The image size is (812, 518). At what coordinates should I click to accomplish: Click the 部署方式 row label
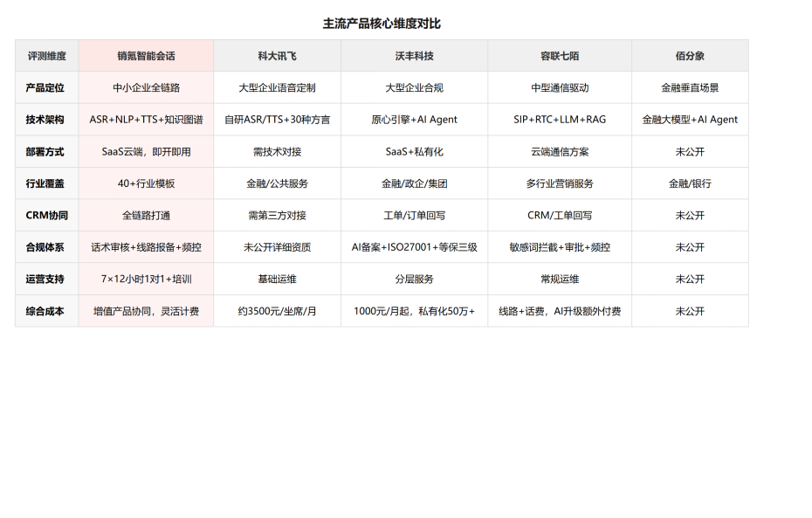(46, 152)
